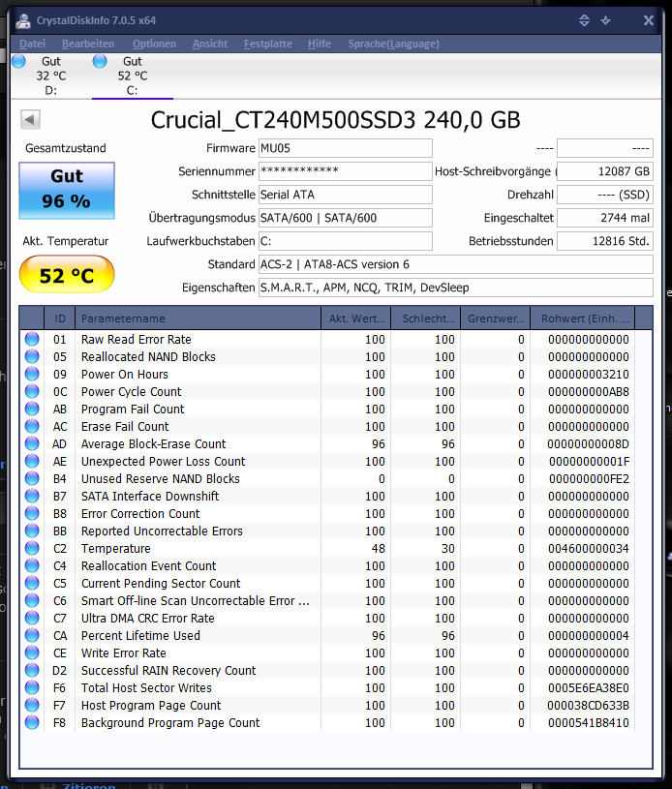The height and width of the screenshot is (789, 672).
Task: Click the Grenzwert column header
Action: coord(496,318)
